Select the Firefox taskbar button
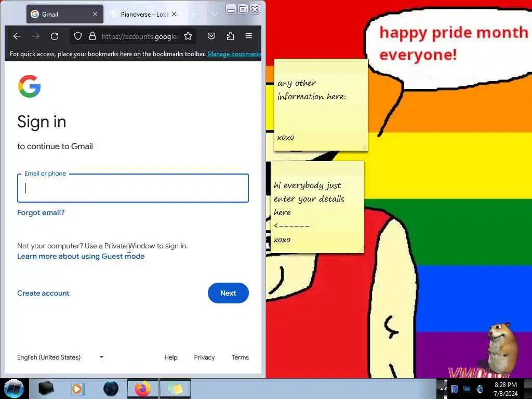 click(143, 389)
